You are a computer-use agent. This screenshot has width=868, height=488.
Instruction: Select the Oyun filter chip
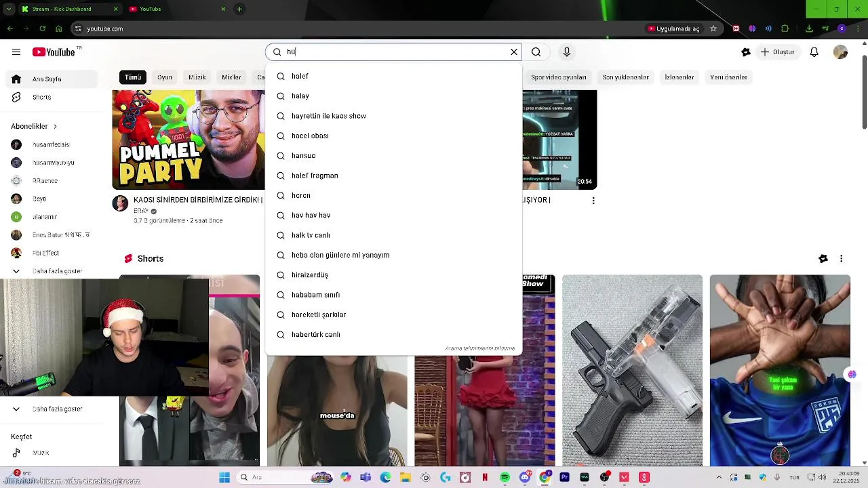coord(165,77)
